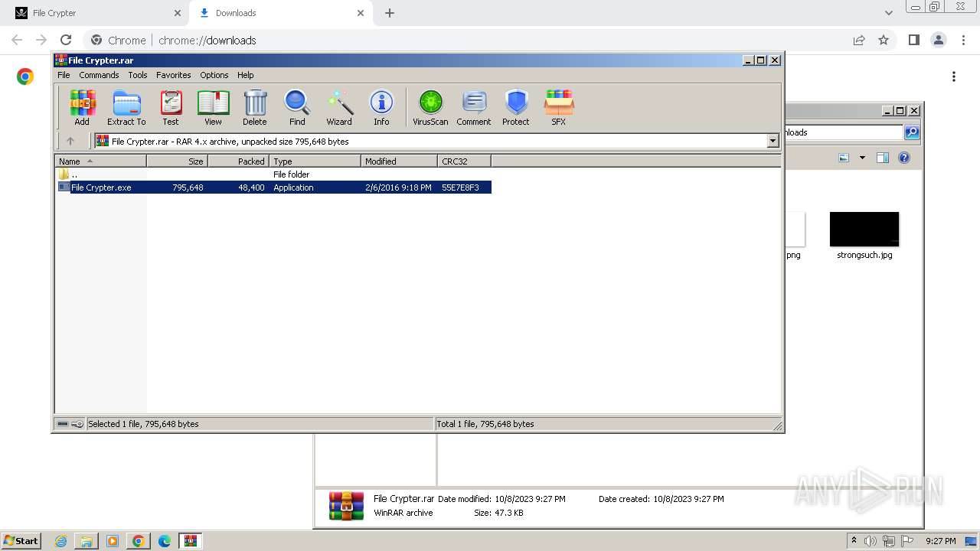Screen dimensions: 980x551
Task: Open Explorer change view dropdown arrow
Action: [862, 158]
